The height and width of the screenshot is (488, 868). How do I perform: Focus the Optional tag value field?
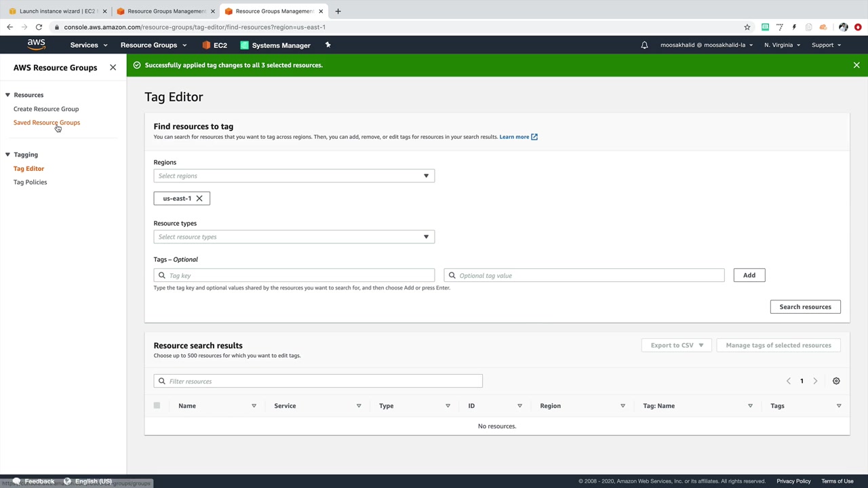(x=584, y=276)
